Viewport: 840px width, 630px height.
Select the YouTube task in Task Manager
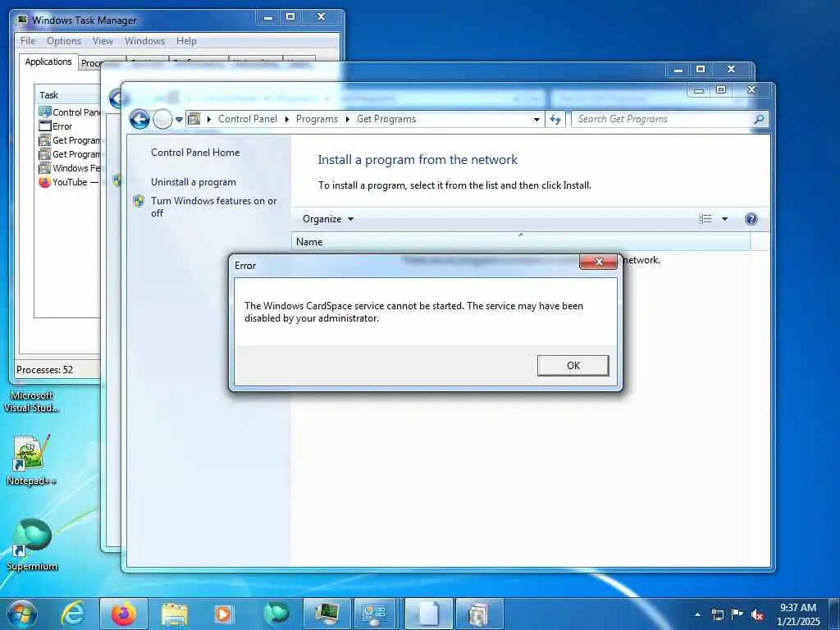click(69, 182)
